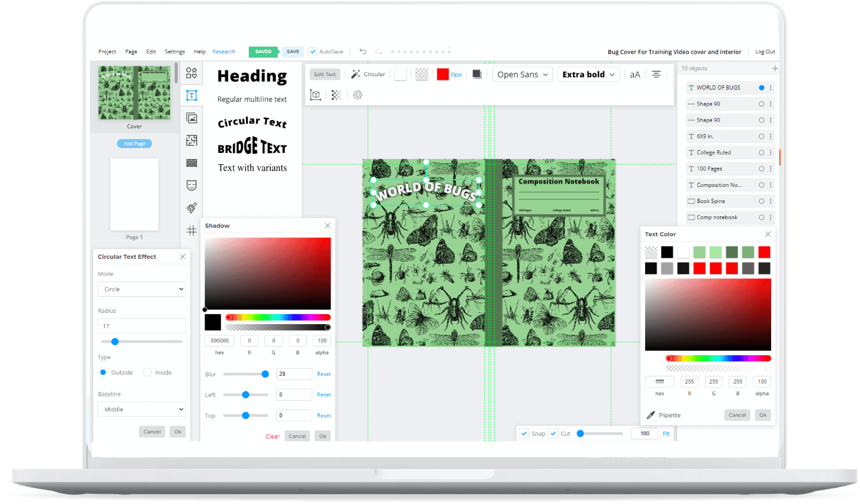Select the Inside type radio button
Screen dimensions: 860x504
pyautogui.click(x=147, y=373)
